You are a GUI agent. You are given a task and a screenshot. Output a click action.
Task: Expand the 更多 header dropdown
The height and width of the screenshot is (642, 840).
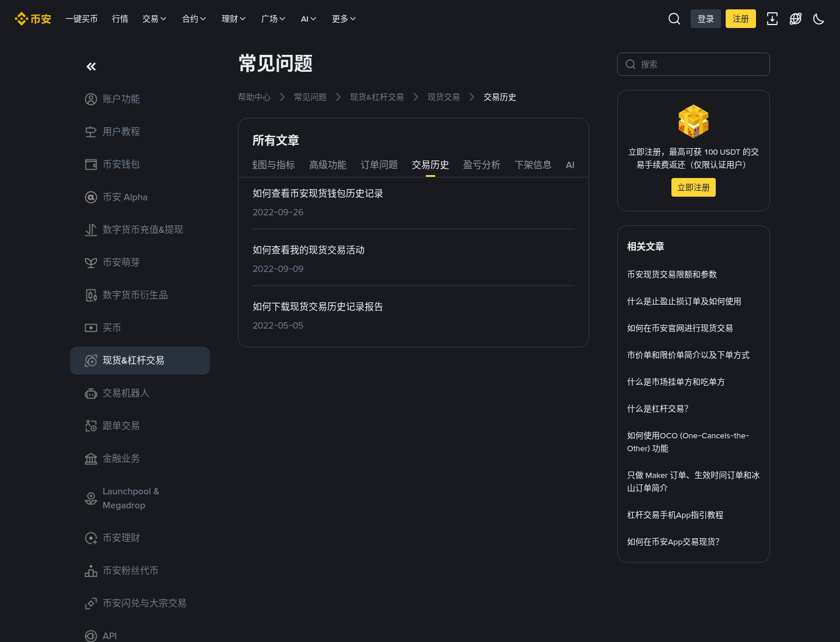(344, 19)
